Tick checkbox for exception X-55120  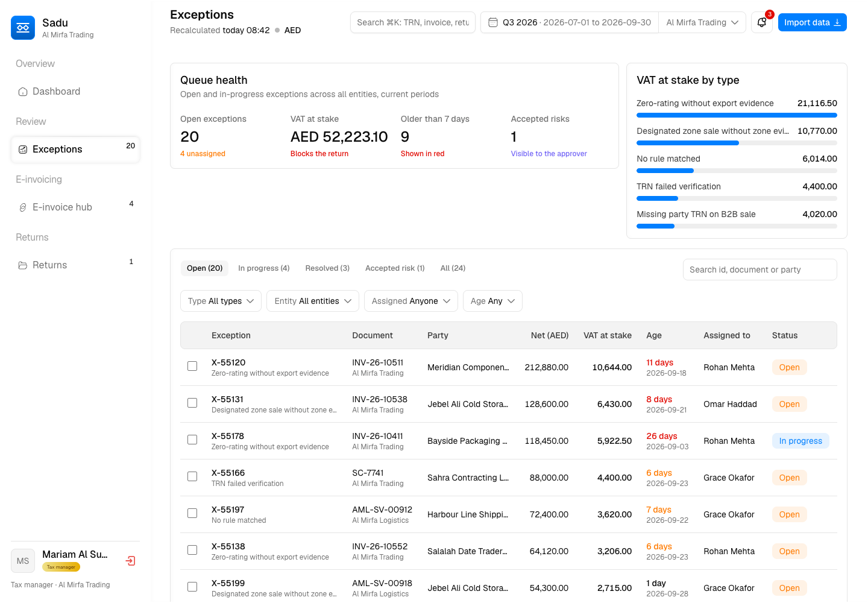point(192,366)
